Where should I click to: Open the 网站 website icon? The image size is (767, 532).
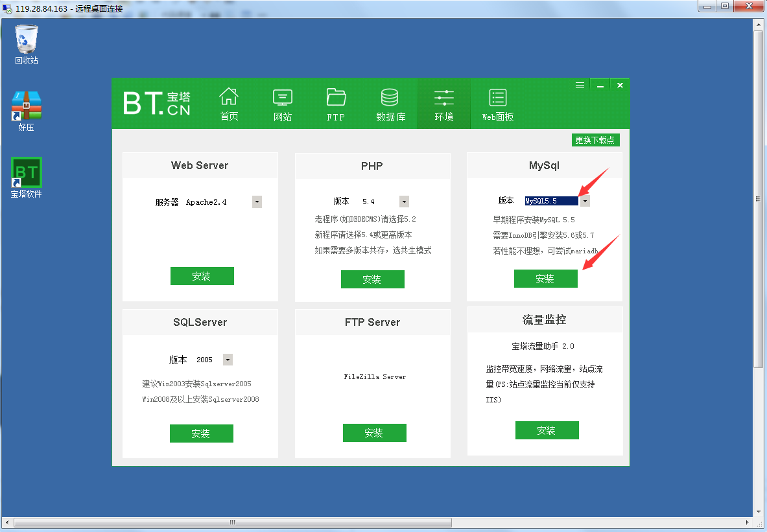pos(283,104)
